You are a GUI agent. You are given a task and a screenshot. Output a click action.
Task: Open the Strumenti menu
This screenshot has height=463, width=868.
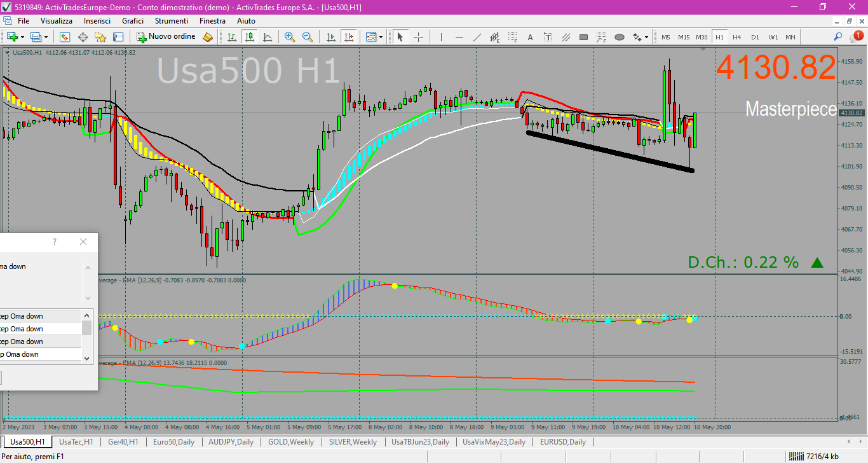click(172, 21)
